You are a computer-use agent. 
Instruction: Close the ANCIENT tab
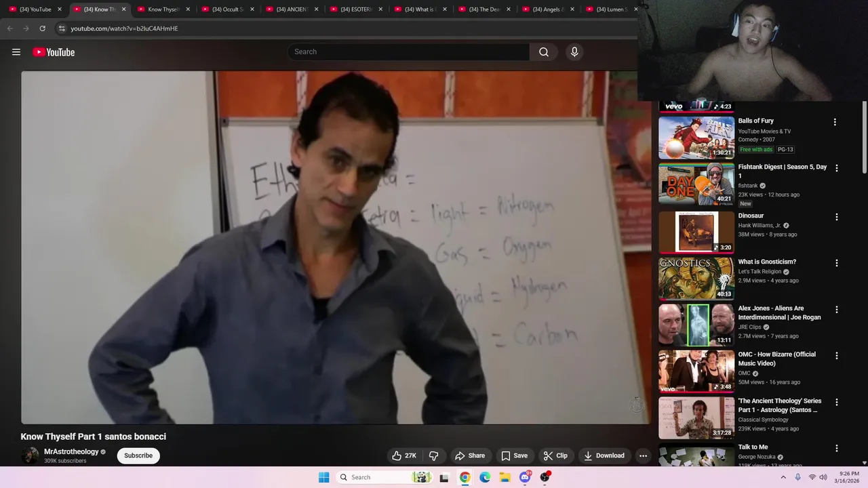click(317, 9)
